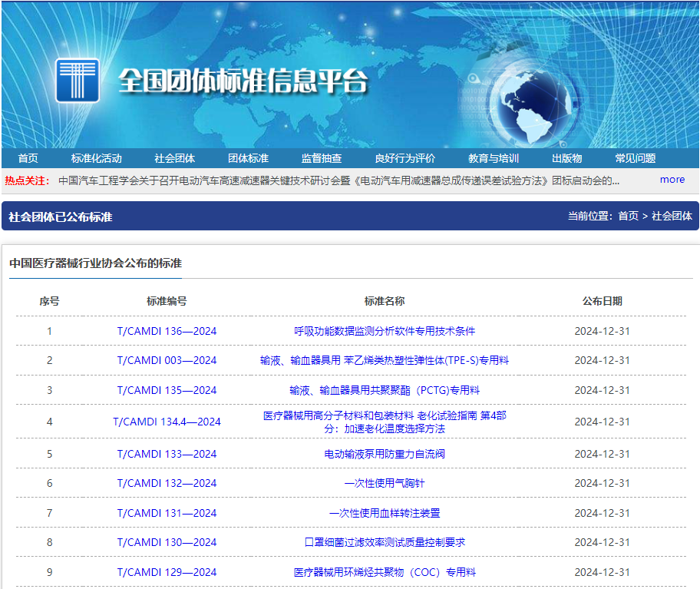Select the 社会团体 navigation tab
700x589 pixels.
tap(175, 158)
